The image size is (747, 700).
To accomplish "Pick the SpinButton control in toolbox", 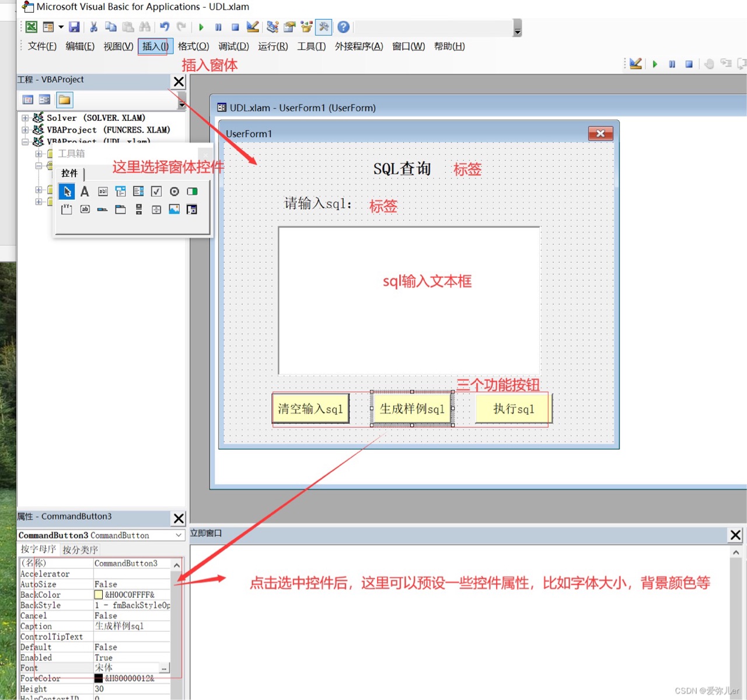I will click(x=156, y=209).
